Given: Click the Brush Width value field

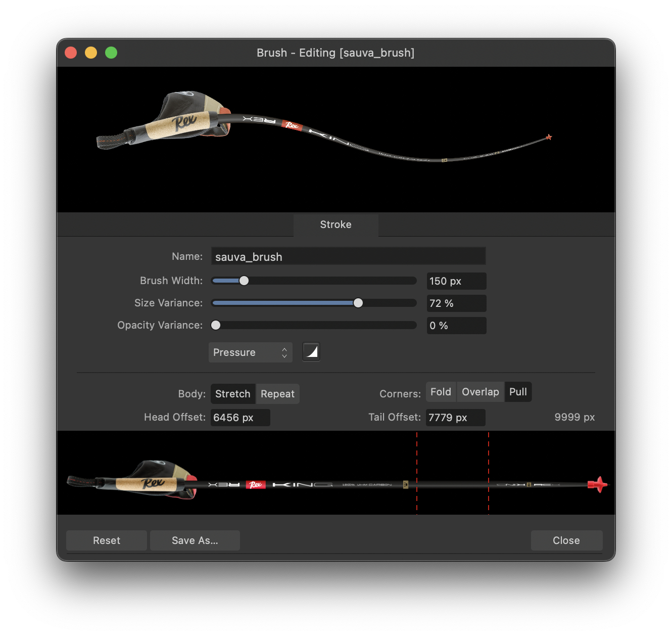Looking at the screenshot, I should coord(456,281).
